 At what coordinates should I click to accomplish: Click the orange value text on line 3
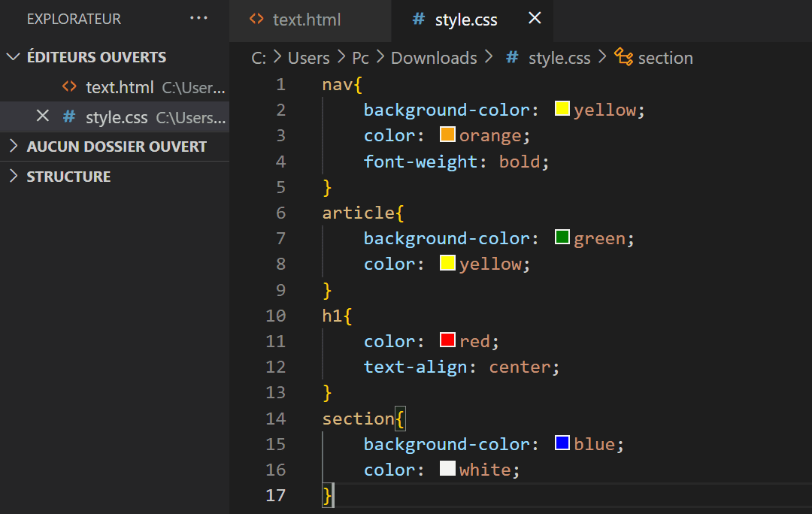click(x=490, y=135)
